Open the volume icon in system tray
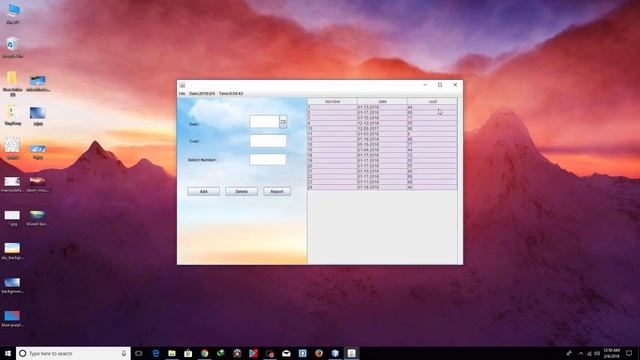The width and height of the screenshot is (640, 360). click(x=597, y=353)
